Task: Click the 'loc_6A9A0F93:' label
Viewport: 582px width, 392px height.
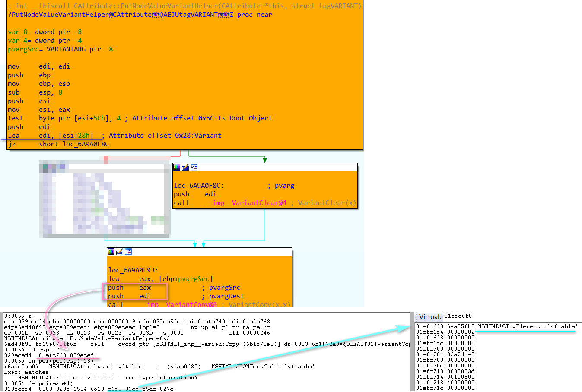Action: [133, 270]
